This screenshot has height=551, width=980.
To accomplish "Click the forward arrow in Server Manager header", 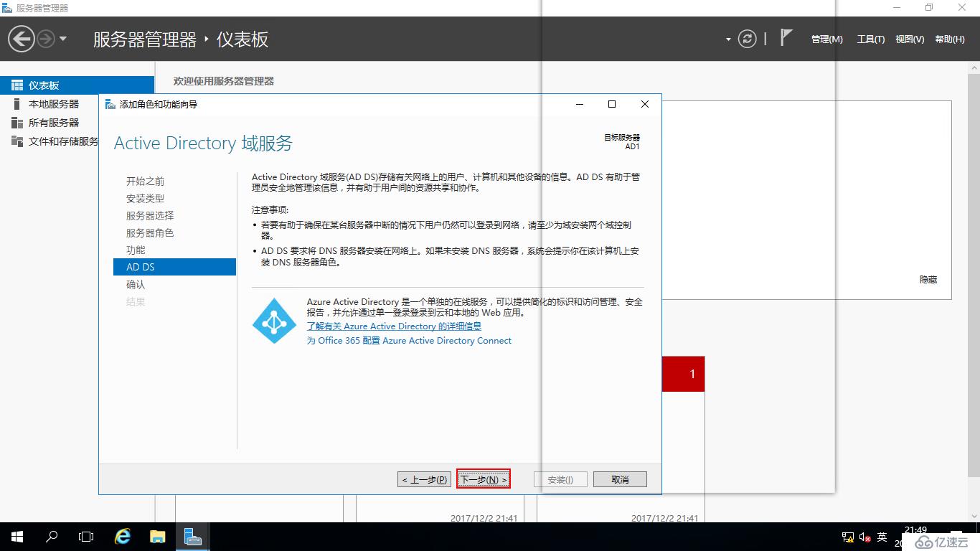I will (x=45, y=39).
